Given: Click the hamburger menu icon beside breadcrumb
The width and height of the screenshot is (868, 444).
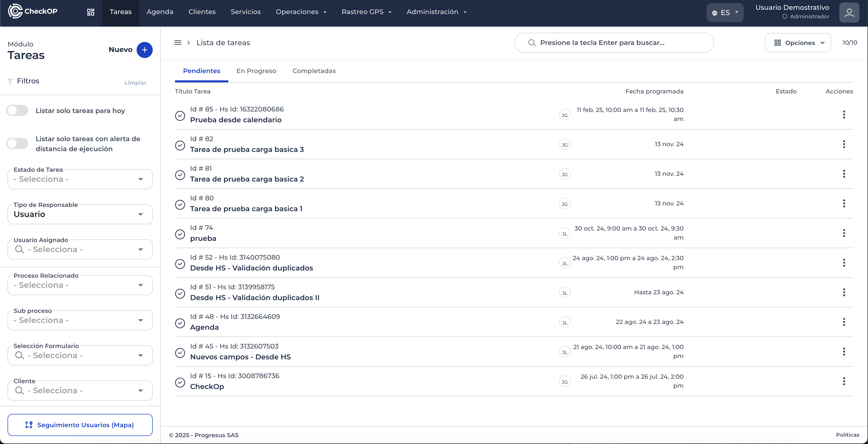Looking at the screenshot, I should tap(178, 43).
